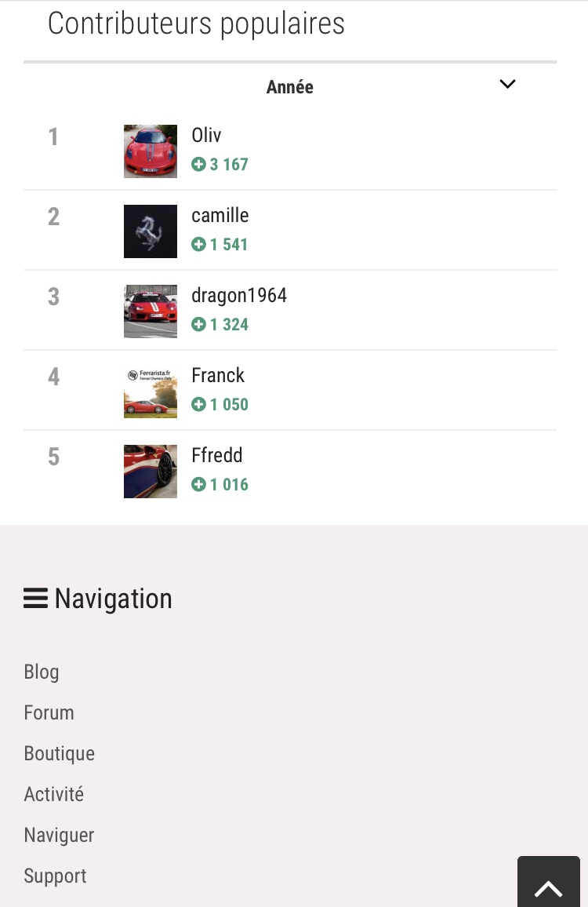This screenshot has width=588, height=907.
Task: Visit camille's profile
Action: click(220, 216)
